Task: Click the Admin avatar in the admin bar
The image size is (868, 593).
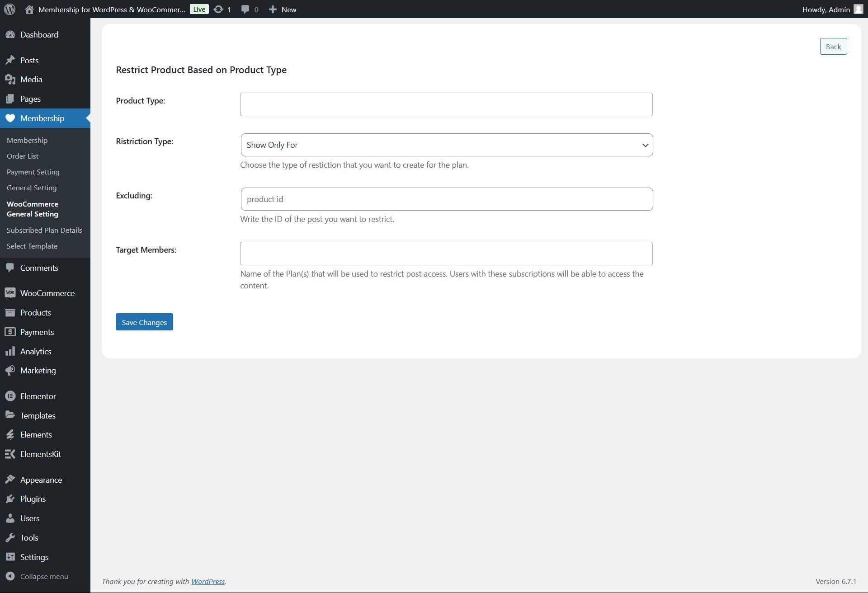Action: point(858,9)
